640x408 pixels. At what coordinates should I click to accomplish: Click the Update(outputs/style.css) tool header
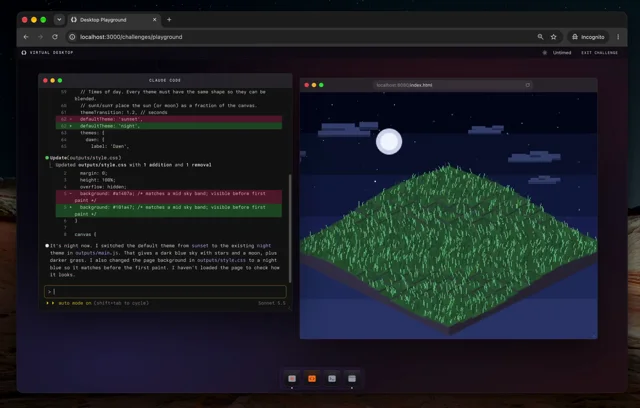tap(83, 157)
